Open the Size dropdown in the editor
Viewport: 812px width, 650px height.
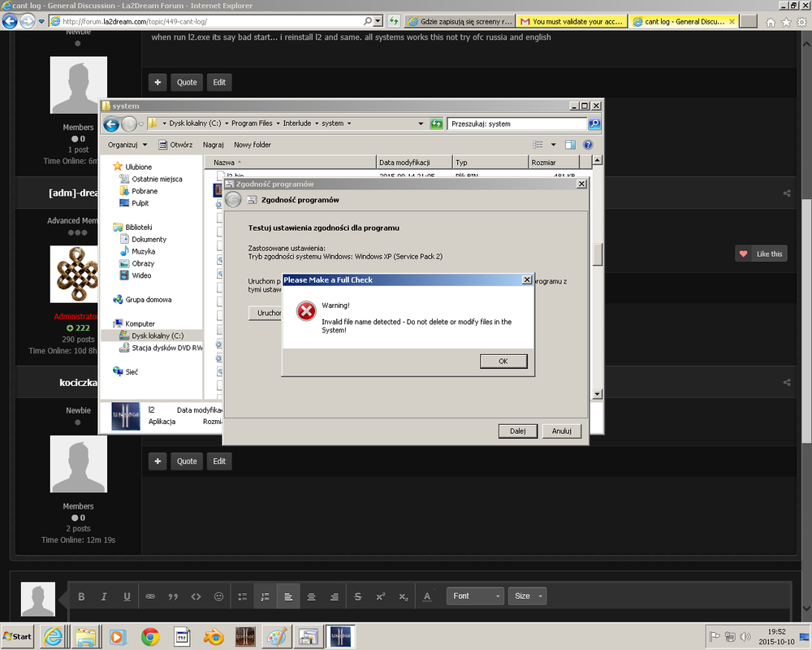pos(528,596)
